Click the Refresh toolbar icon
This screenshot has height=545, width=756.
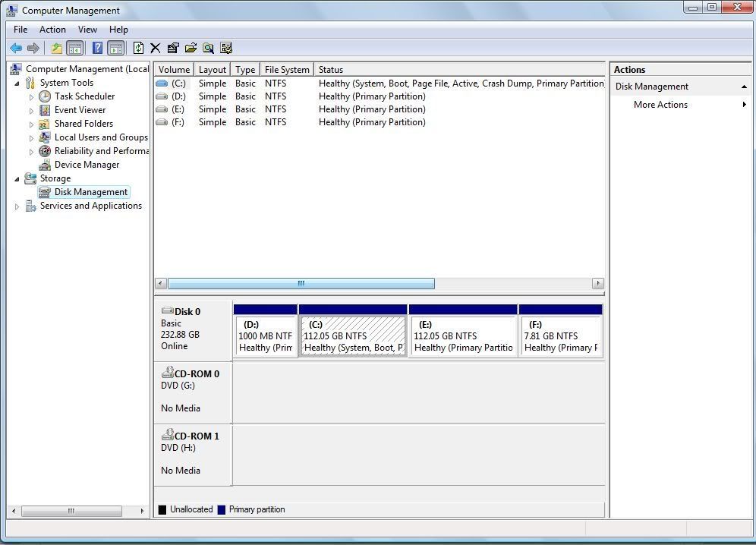click(138, 48)
